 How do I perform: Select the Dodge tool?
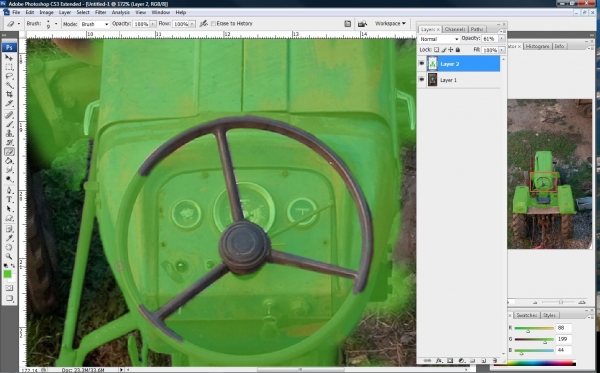pos(9,179)
